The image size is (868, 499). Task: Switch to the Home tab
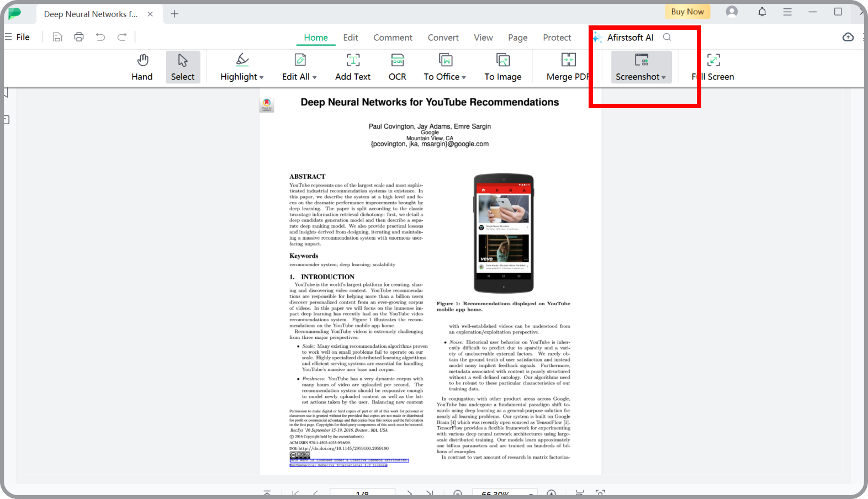point(316,38)
